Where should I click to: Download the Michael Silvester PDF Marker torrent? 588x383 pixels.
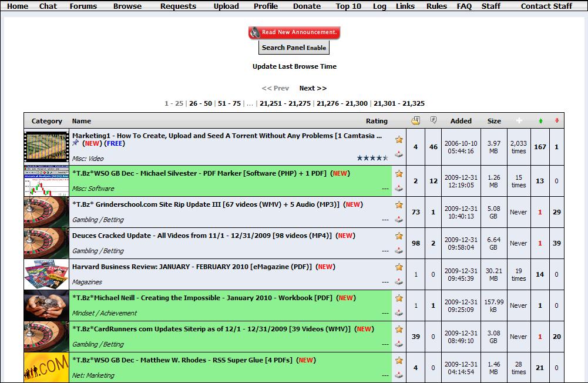pos(399,188)
